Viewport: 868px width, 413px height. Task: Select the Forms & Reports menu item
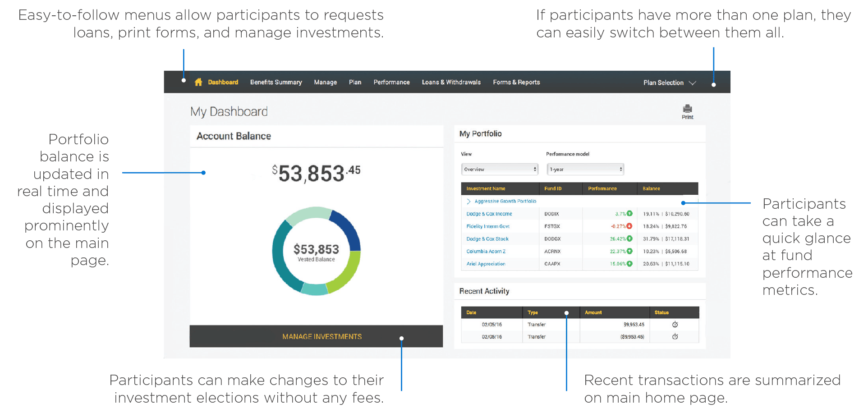tap(516, 82)
